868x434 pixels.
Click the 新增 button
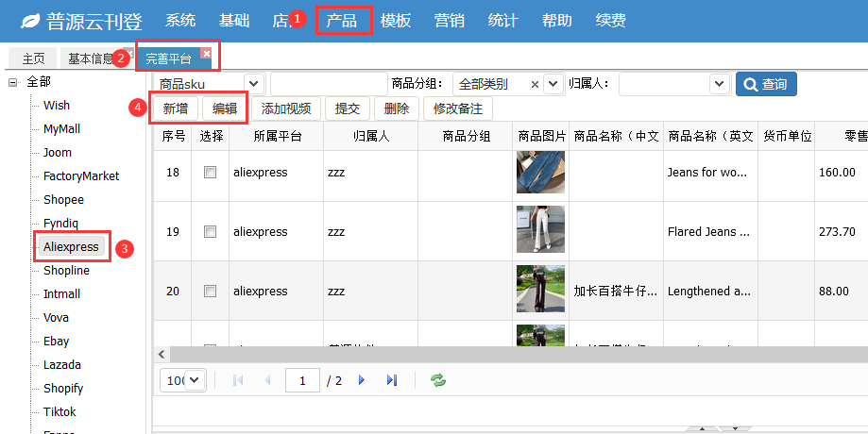pos(175,108)
